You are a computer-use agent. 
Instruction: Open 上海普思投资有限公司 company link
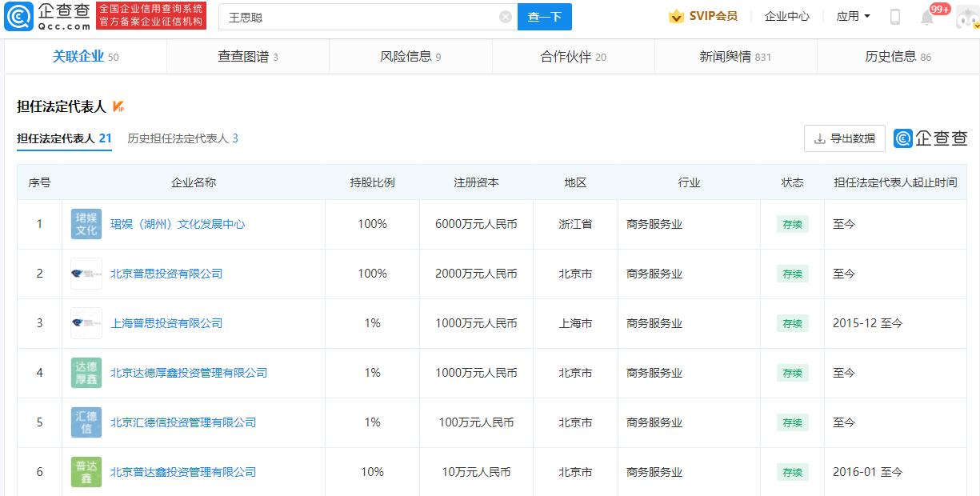click(x=166, y=323)
